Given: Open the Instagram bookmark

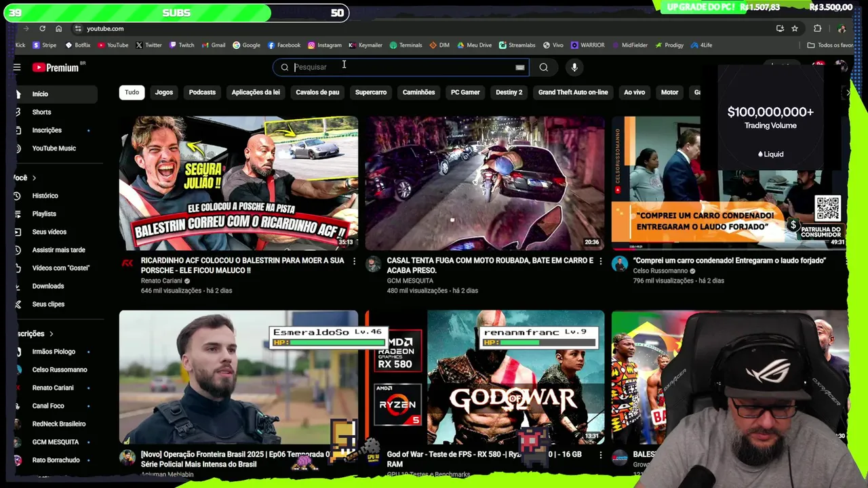Looking at the screenshot, I should pos(325,45).
